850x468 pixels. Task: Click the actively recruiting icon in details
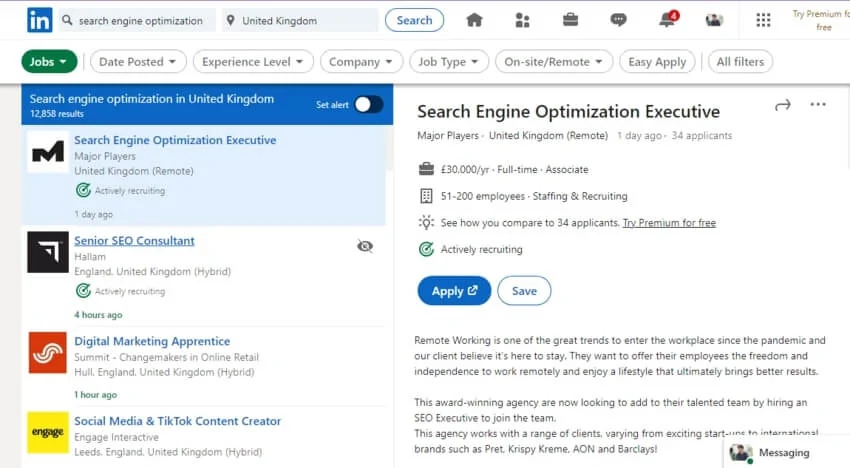click(427, 249)
